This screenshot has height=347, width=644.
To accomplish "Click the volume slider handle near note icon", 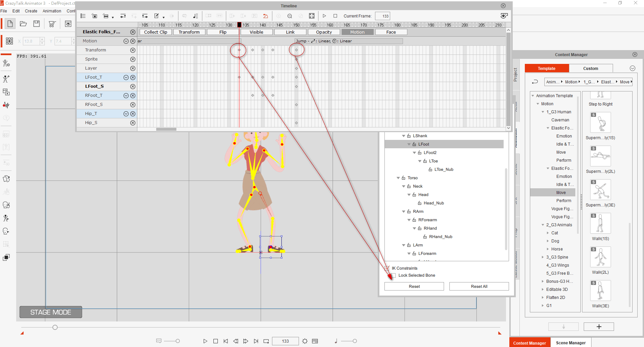I will click(354, 341).
